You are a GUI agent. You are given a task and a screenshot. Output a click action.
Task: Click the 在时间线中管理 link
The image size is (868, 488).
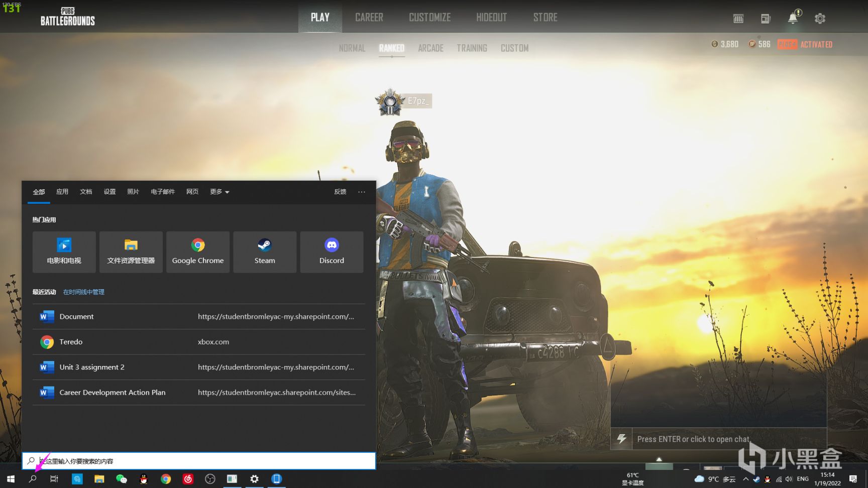(84, 292)
